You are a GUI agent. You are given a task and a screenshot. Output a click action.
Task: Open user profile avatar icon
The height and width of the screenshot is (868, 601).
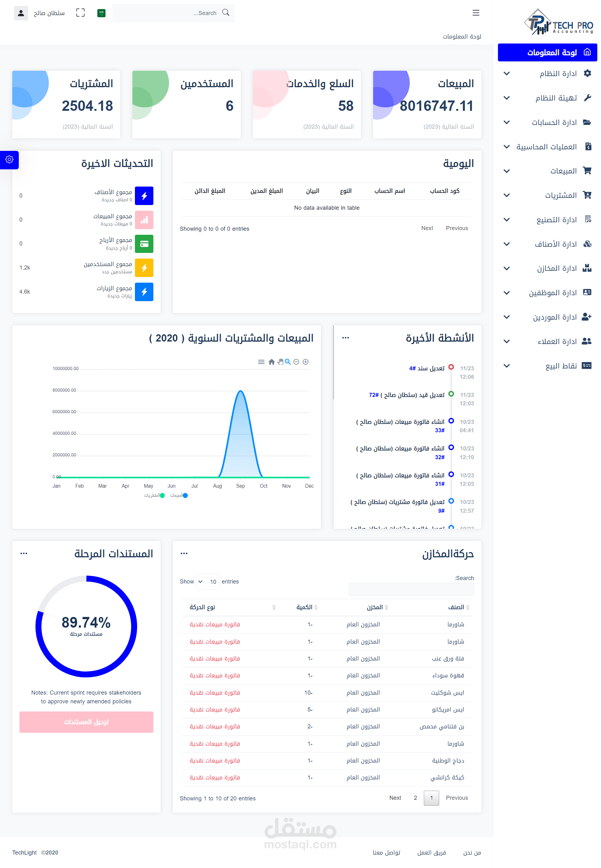[x=21, y=13]
